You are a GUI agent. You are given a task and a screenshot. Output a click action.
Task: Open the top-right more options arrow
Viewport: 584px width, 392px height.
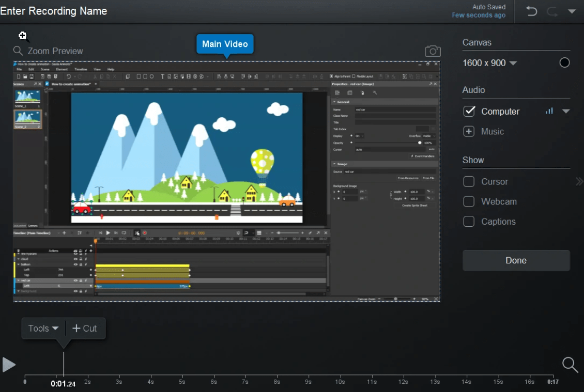[572, 11]
